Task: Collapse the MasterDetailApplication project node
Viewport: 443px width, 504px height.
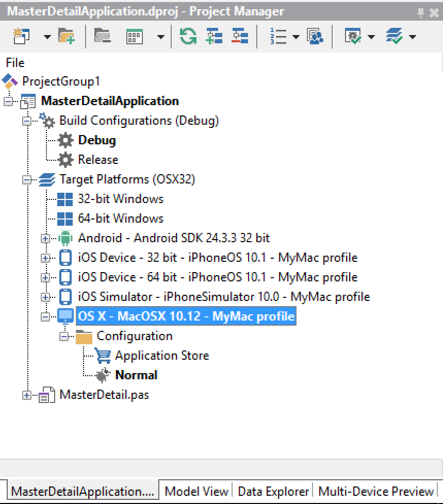Action: (8, 102)
